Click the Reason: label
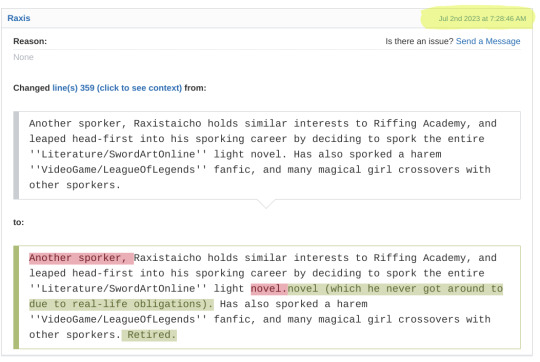The height and width of the screenshot is (362, 540). [30, 41]
